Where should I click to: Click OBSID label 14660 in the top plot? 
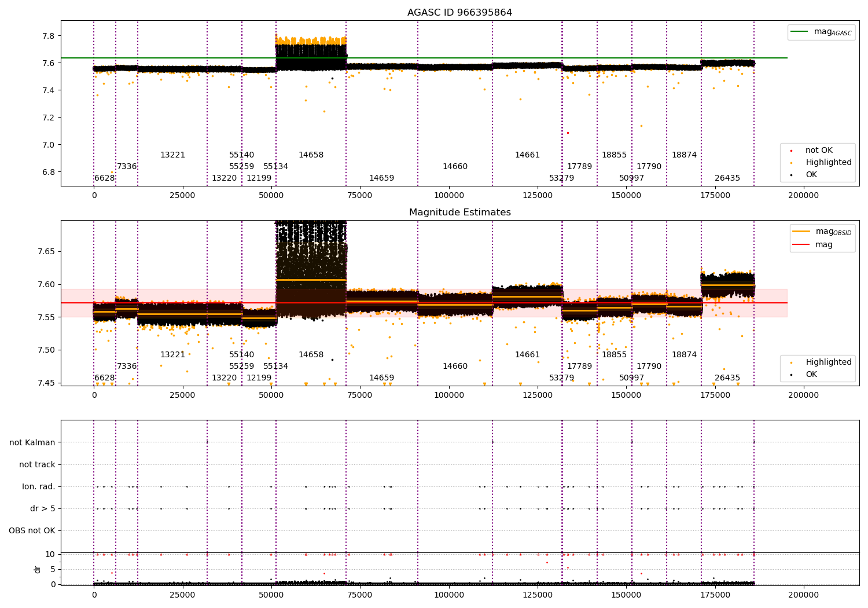coord(455,167)
